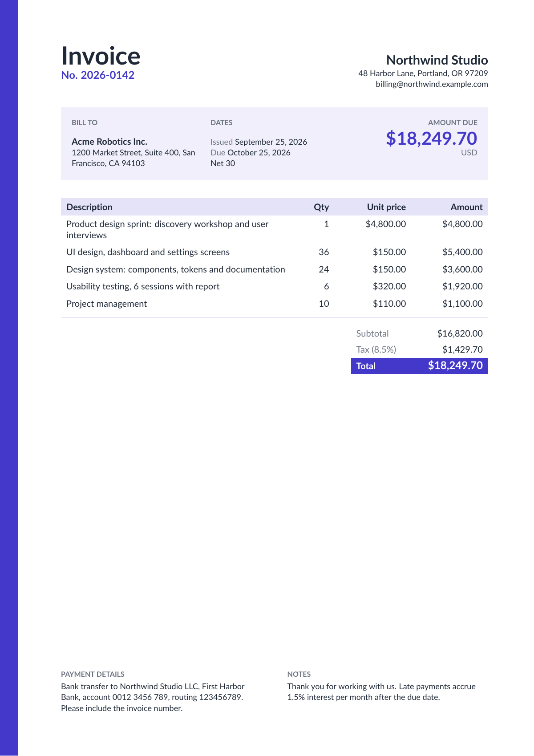Viewport: 534px width, 756px height.
Task: Select the $16,820.00 subtotal value
Action: 460,333
